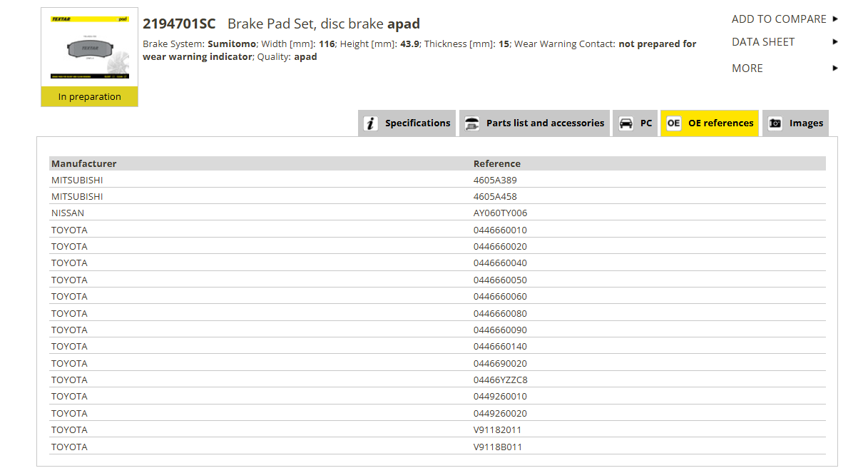868x473 pixels.
Task: Select Toyota reference V9118B011
Action: [498, 447]
